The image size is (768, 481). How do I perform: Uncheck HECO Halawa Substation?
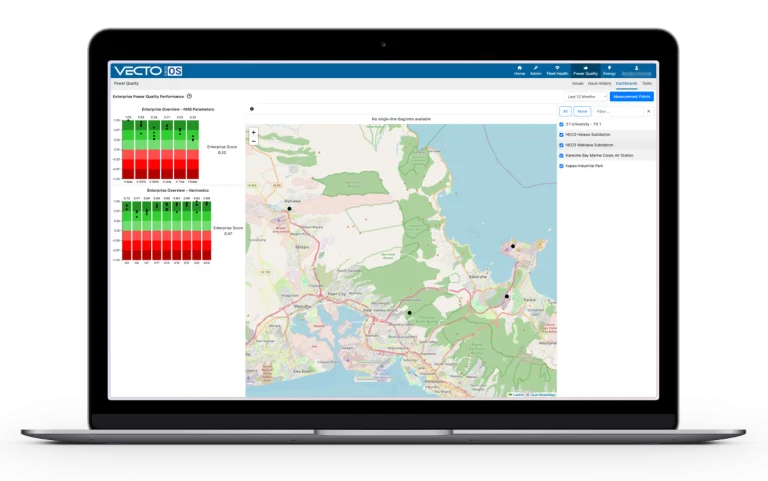coord(561,135)
